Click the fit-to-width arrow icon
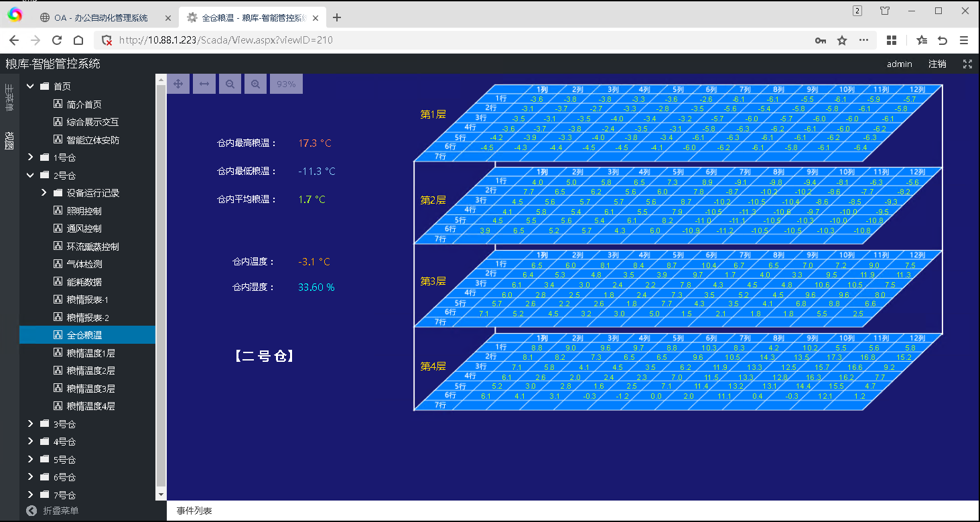The width and height of the screenshot is (980, 522). click(204, 84)
